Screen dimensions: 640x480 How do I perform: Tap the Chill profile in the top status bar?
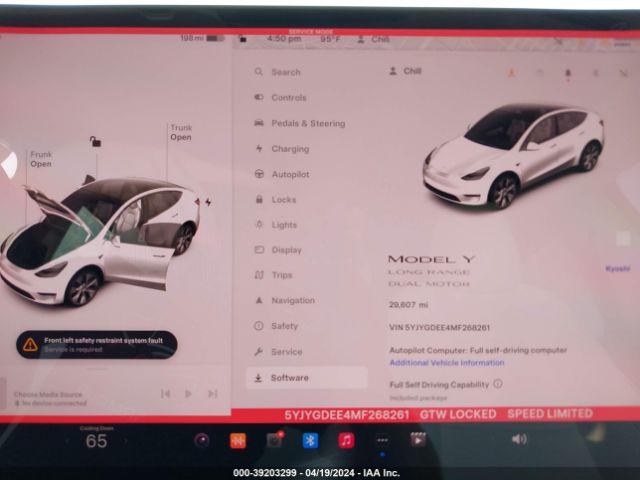pos(373,39)
